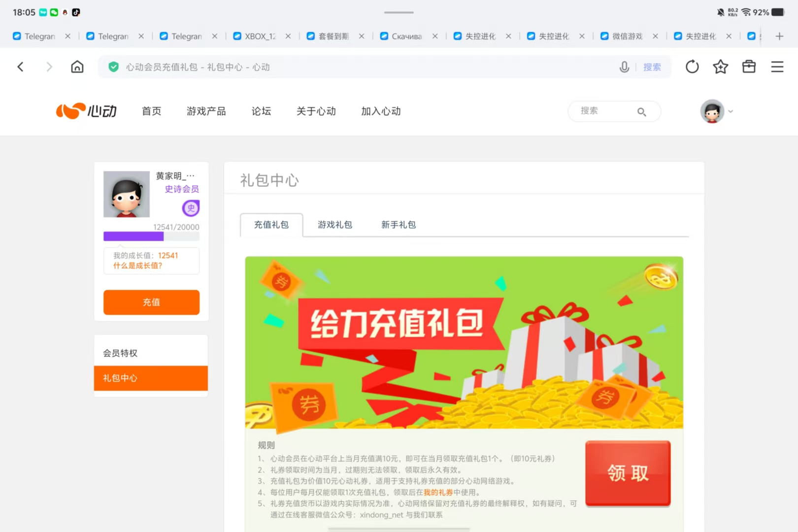Open the browser toolbox icon
The image size is (798, 532).
[749, 66]
